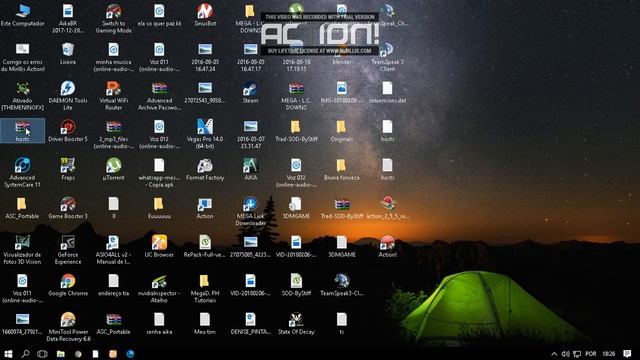Launch Virtual WiFi Router

[113, 96]
